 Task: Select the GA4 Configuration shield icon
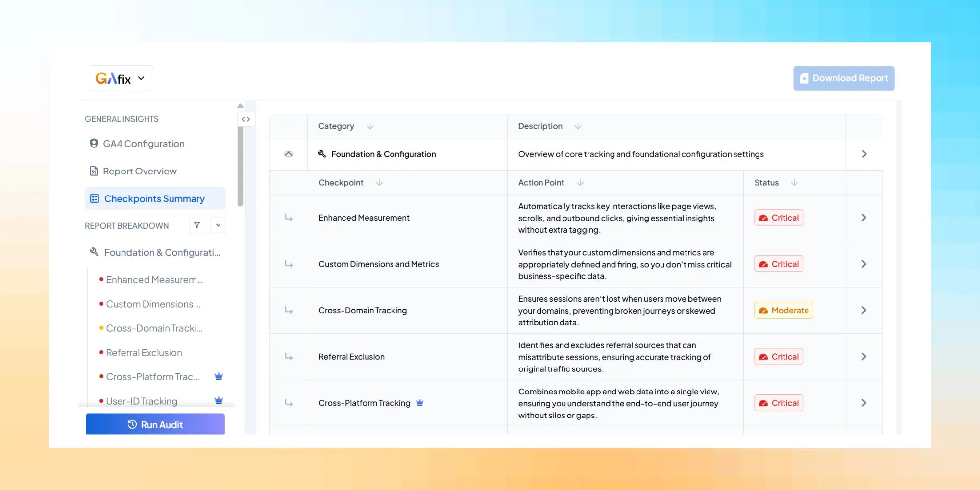pyautogui.click(x=93, y=143)
